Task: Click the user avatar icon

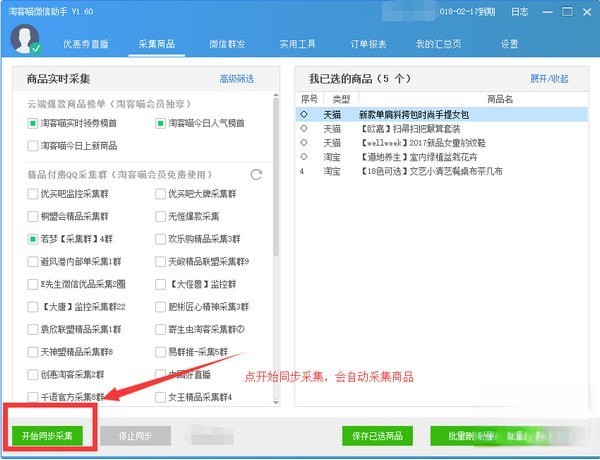Action: coord(25,39)
